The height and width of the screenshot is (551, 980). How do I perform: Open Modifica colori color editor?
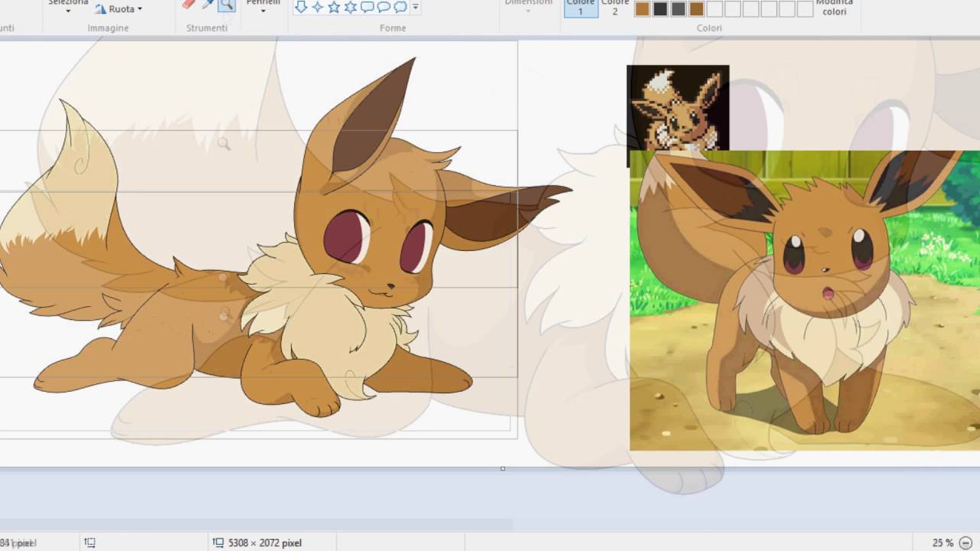click(834, 8)
